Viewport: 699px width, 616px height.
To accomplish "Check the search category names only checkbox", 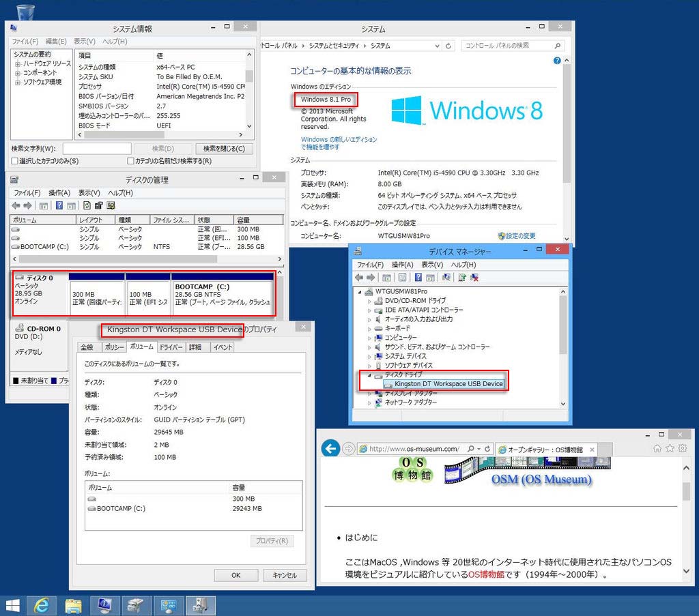I will (x=130, y=161).
